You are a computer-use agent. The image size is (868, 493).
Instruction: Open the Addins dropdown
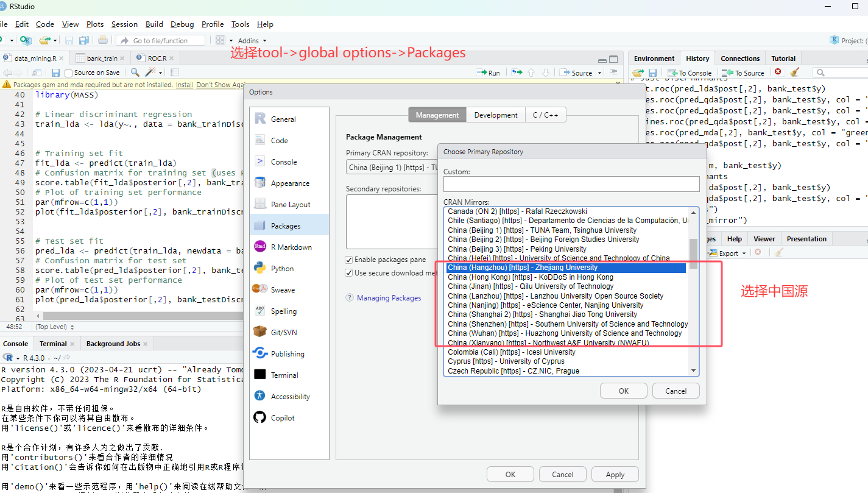point(252,41)
